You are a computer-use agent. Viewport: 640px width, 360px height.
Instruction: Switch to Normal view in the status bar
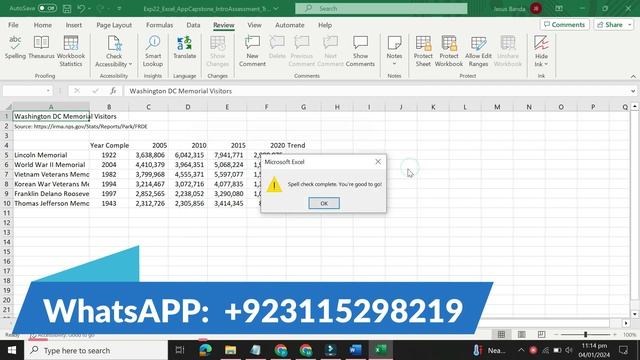click(x=501, y=335)
